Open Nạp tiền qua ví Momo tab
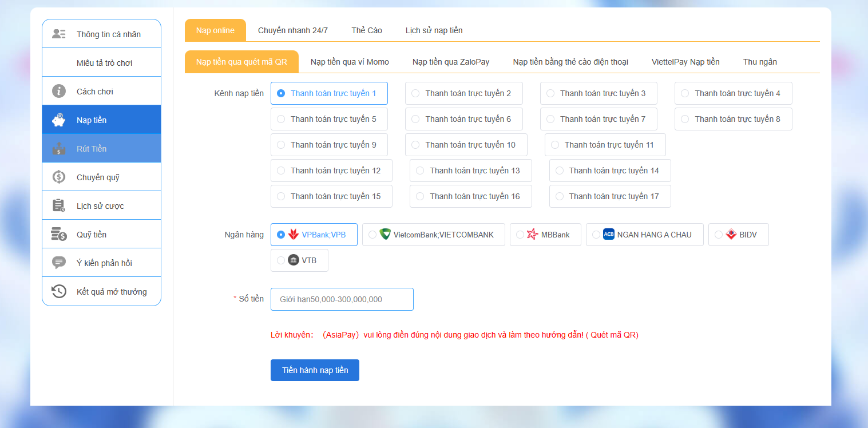 tap(350, 62)
